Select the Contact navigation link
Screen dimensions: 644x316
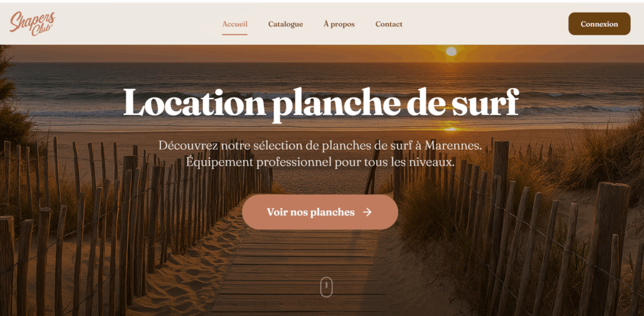coord(389,25)
